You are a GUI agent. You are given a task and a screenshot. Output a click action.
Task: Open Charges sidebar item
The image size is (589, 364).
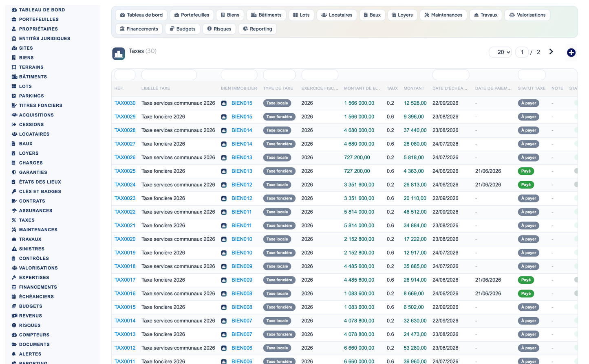coord(27,163)
